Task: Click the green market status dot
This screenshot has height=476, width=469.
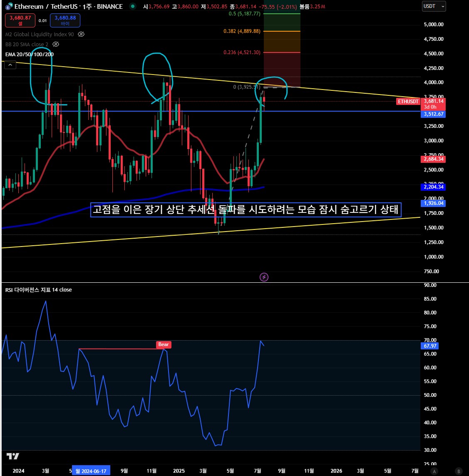Action: click(x=133, y=6)
